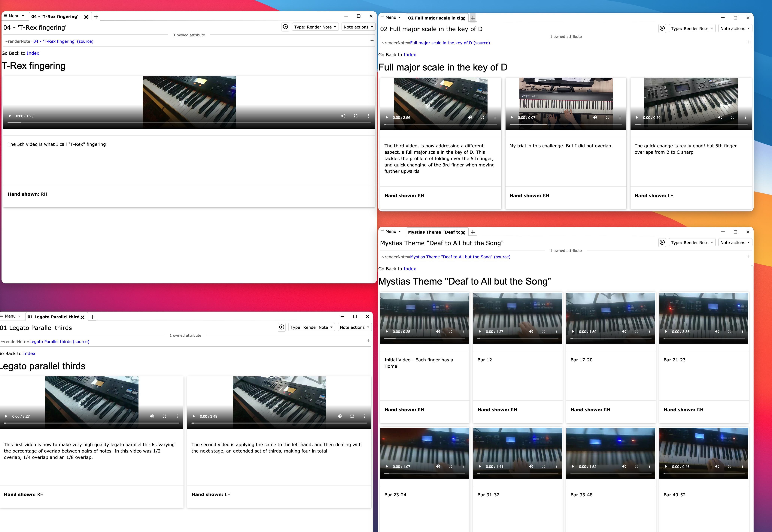
Task: Seek on the 3:27 Legato thirds video progress bar
Action: tap(91, 423)
